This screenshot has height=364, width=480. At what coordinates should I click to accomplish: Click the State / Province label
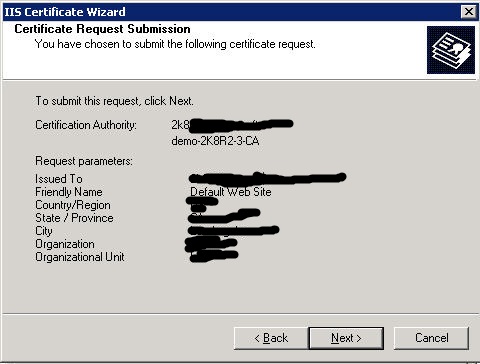point(74,218)
